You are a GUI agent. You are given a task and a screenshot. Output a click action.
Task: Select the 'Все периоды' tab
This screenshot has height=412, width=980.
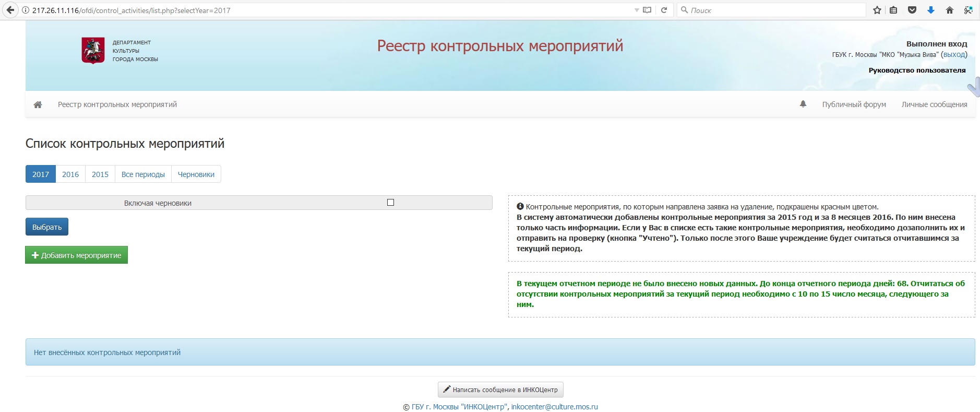tap(143, 174)
